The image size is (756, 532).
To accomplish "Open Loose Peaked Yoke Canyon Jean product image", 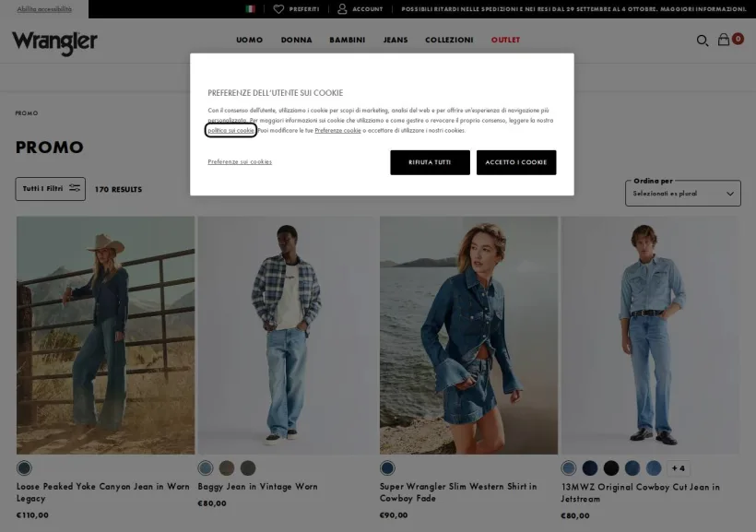I will point(106,336).
